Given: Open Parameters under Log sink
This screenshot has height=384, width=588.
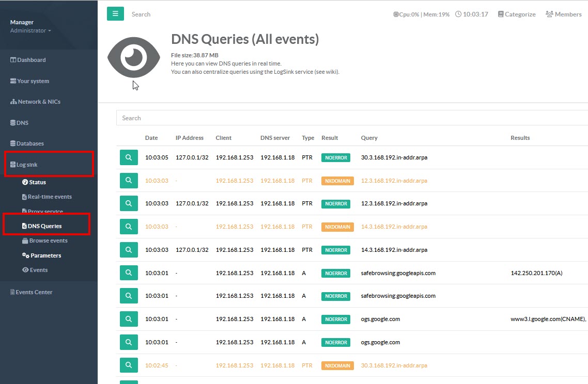Looking at the screenshot, I should (45, 255).
